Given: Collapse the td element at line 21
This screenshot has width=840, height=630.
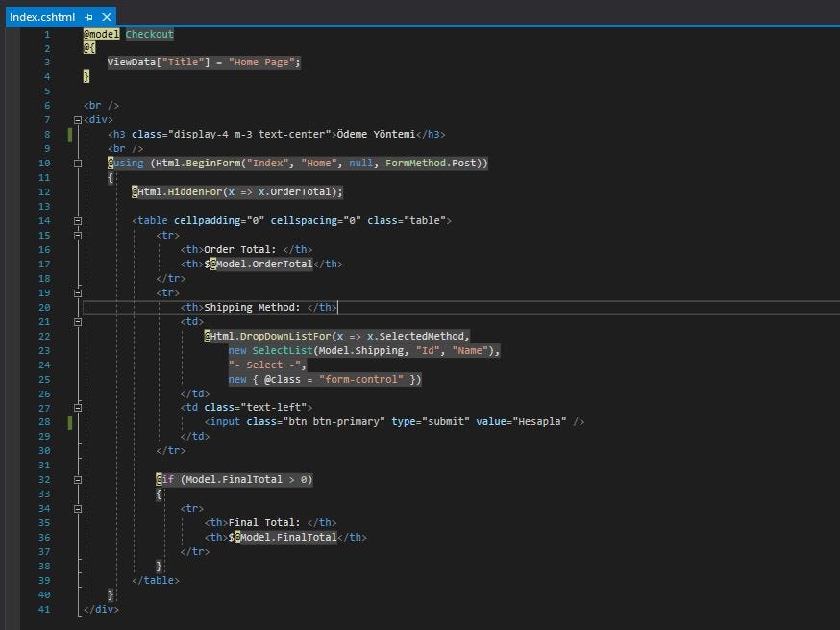Looking at the screenshot, I should tap(78, 321).
